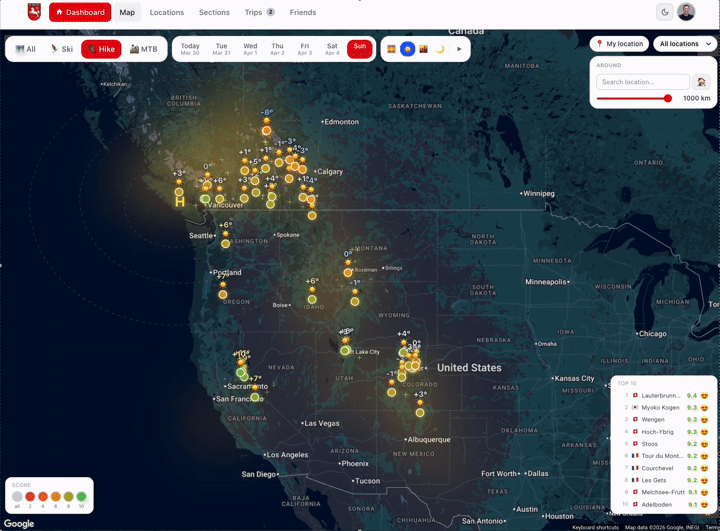
Task: Switch activity filter to MTB
Action: coord(144,49)
